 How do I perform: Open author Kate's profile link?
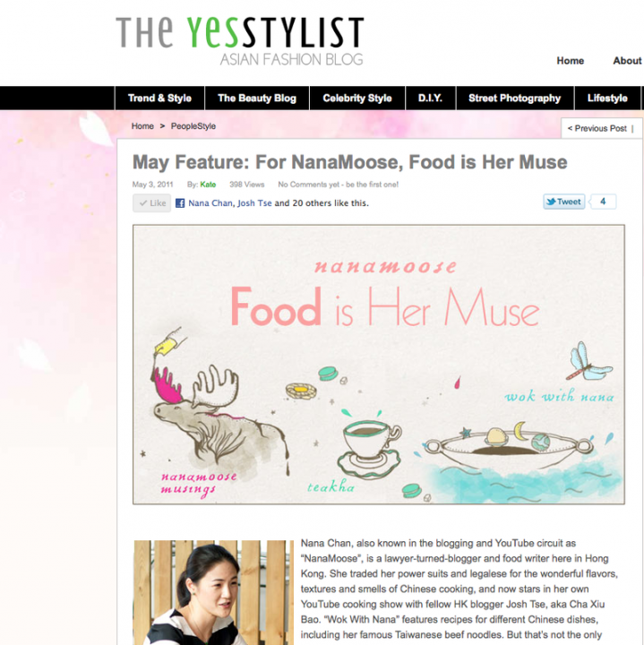(x=208, y=185)
